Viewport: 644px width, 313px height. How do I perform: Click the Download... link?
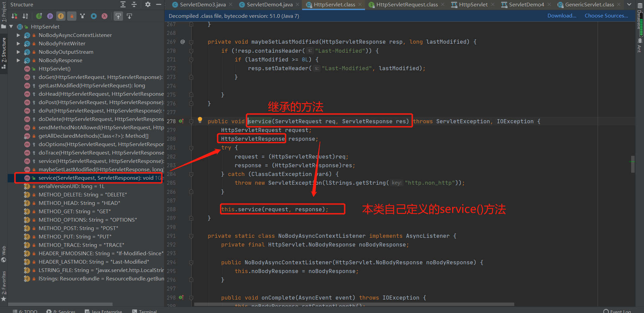[562, 16]
